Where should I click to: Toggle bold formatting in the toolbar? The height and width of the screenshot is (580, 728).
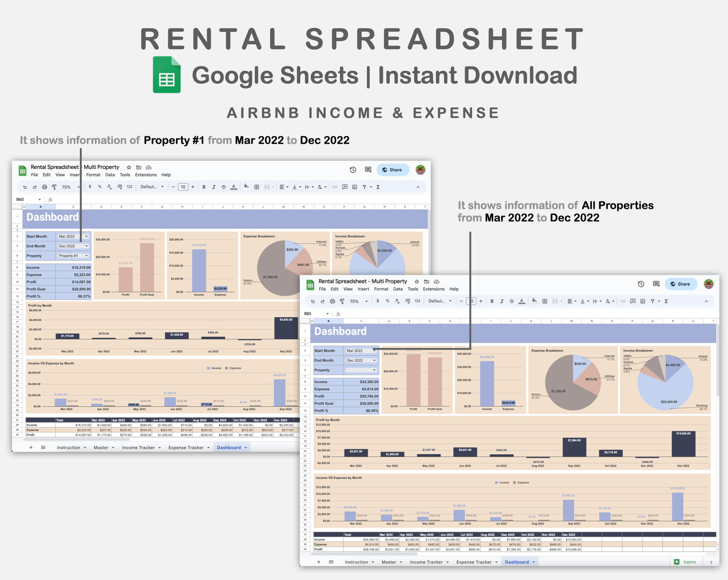pyautogui.click(x=204, y=187)
